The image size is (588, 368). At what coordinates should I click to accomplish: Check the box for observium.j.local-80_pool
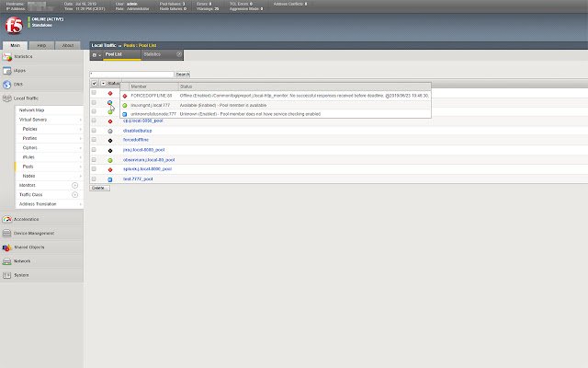[94, 159]
